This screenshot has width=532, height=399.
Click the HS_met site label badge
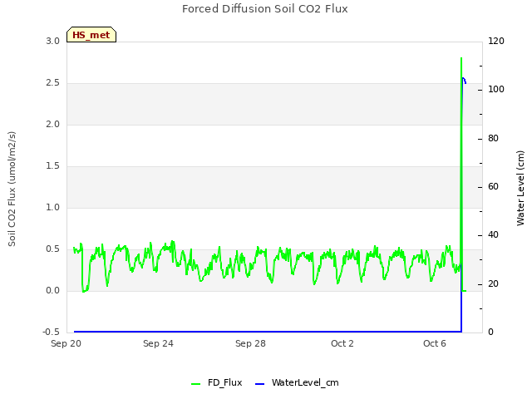point(91,35)
